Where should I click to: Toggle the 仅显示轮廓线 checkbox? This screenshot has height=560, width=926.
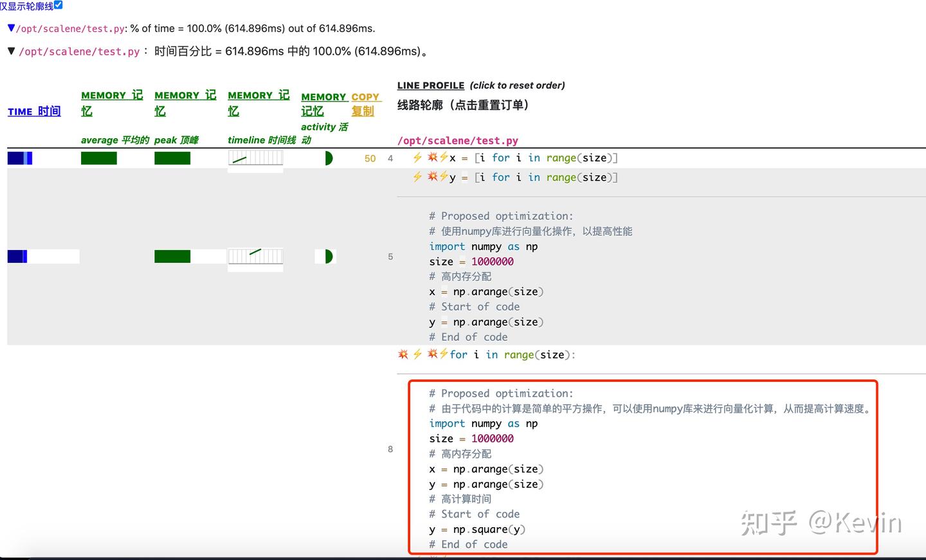57,5
